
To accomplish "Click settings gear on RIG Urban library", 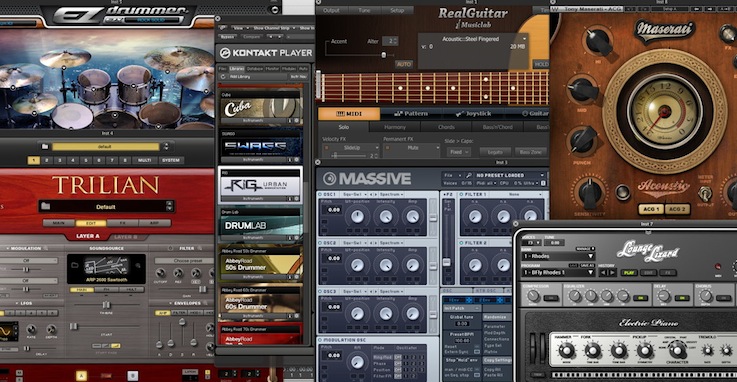I will point(297,199).
